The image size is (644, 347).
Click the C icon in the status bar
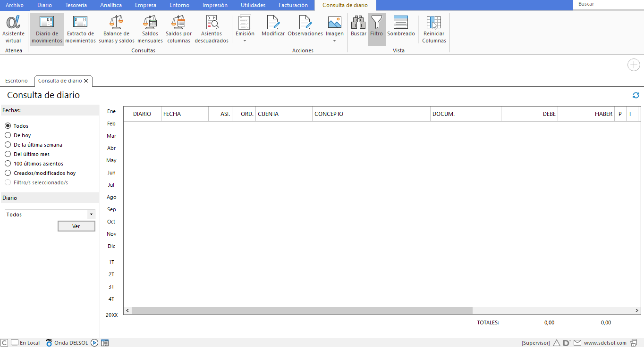(x=4, y=343)
